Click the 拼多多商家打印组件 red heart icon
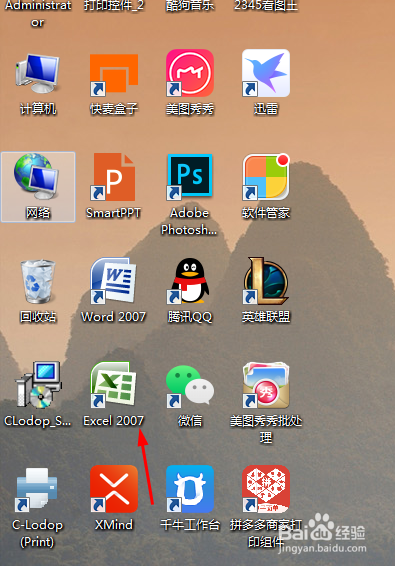The image size is (395, 566). [266, 489]
